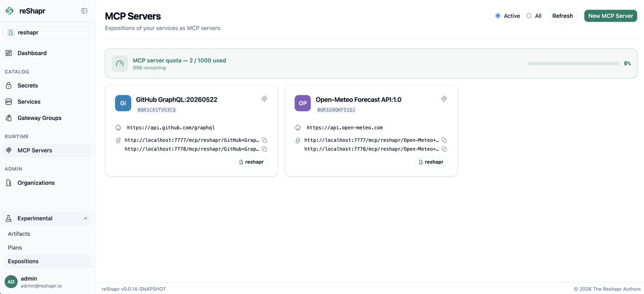
Task: Open the GitHub GraphQL:20260522 server title
Action: click(177, 99)
